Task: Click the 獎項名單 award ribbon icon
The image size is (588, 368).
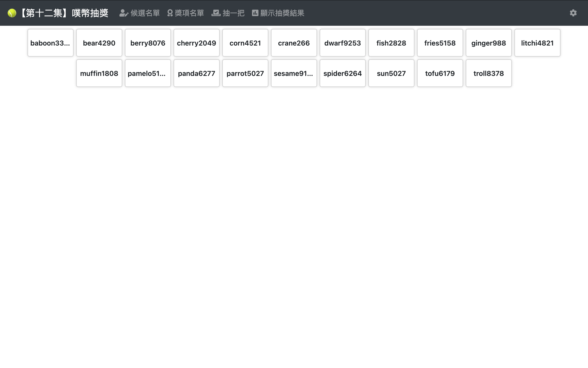Action: click(170, 13)
